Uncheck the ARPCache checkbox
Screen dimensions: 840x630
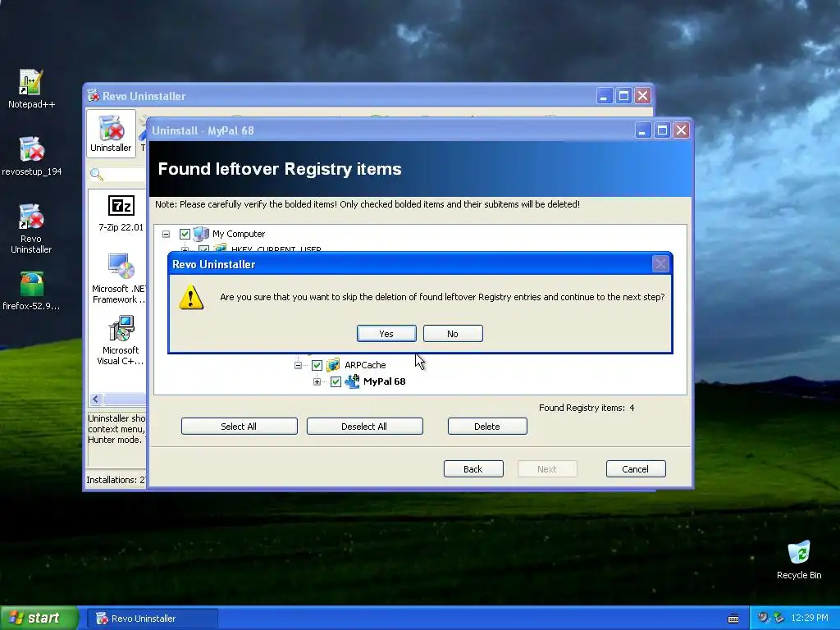(317, 365)
